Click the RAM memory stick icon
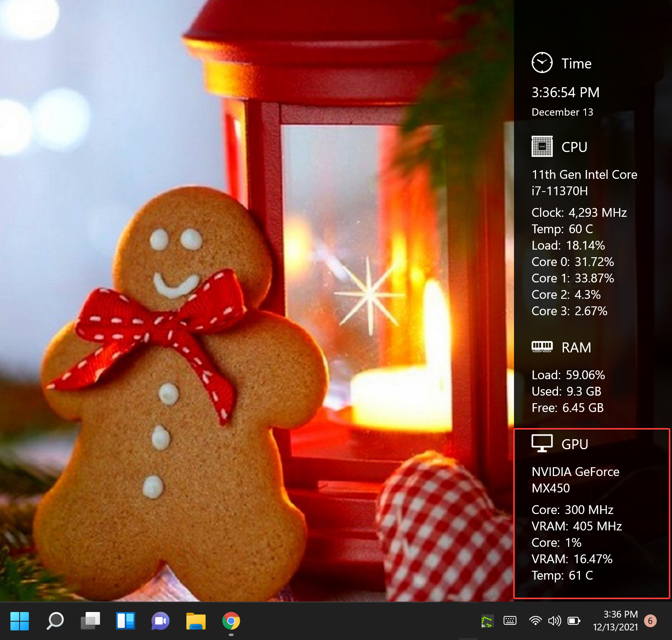Image resolution: width=672 pixels, height=640 pixels. coord(542,347)
